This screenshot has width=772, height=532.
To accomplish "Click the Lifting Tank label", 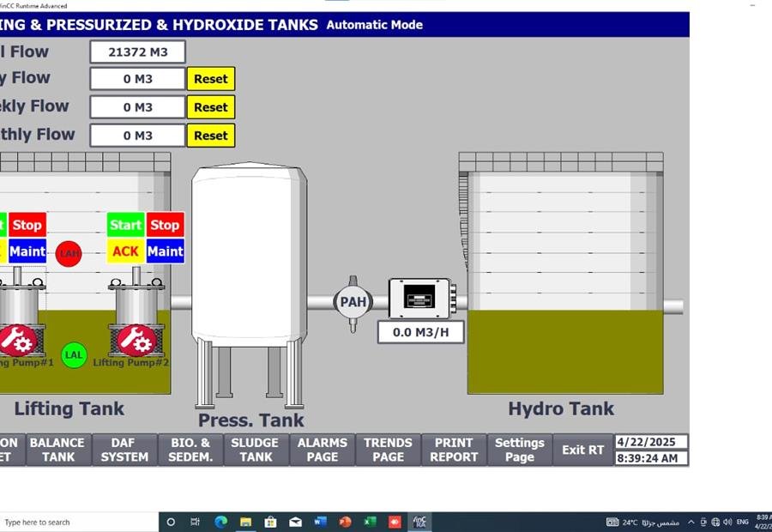I will coord(69,408).
